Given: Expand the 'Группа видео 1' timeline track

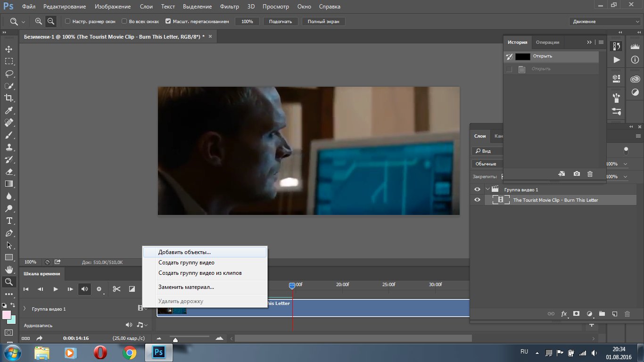Looking at the screenshot, I should (25, 309).
